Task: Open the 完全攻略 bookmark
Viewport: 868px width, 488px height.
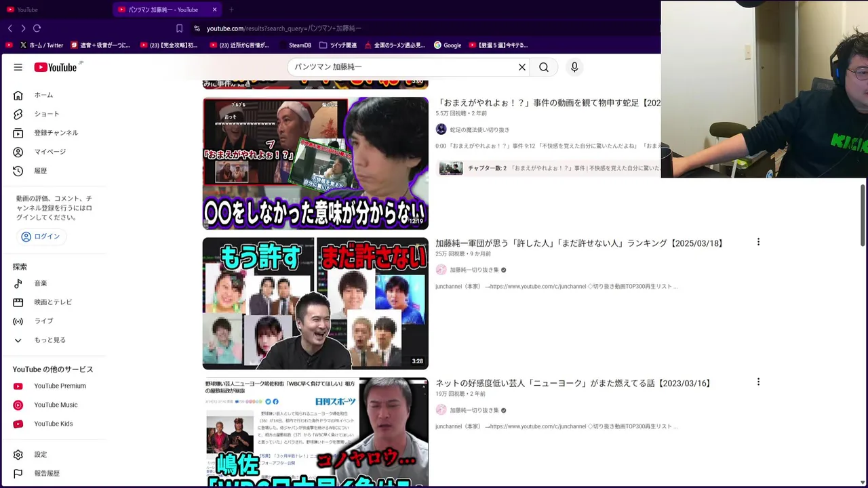Action: tap(169, 45)
